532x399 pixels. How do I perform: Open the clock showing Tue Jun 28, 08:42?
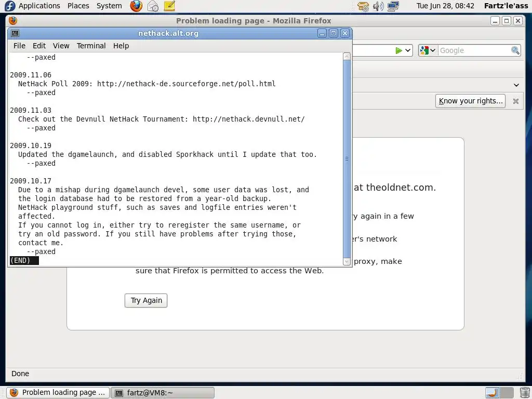click(445, 6)
